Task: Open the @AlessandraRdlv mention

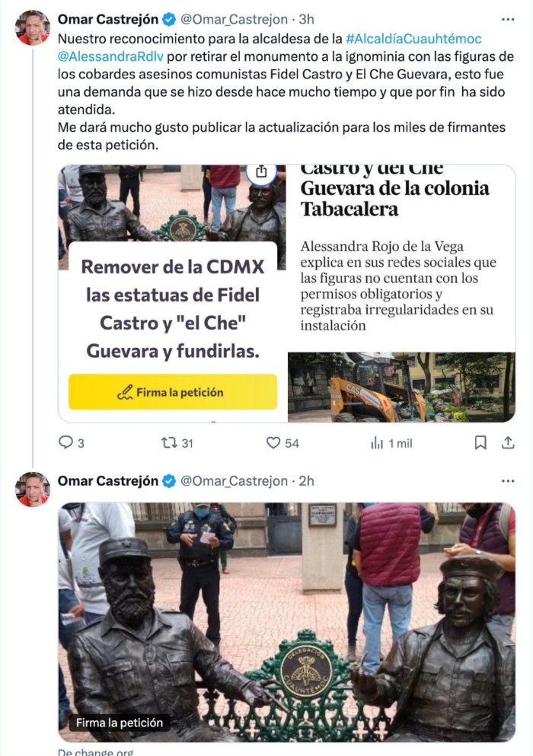Action: click(x=110, y=56)
